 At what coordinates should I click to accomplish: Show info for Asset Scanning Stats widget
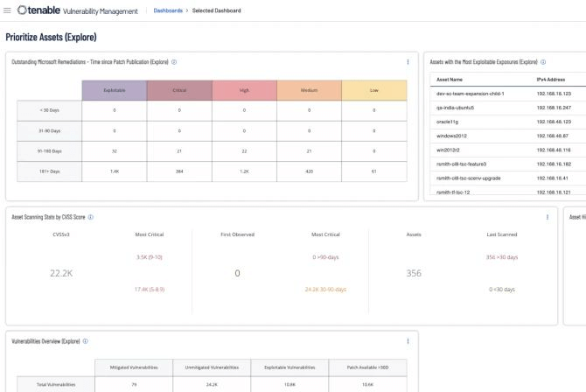[91, 217]
